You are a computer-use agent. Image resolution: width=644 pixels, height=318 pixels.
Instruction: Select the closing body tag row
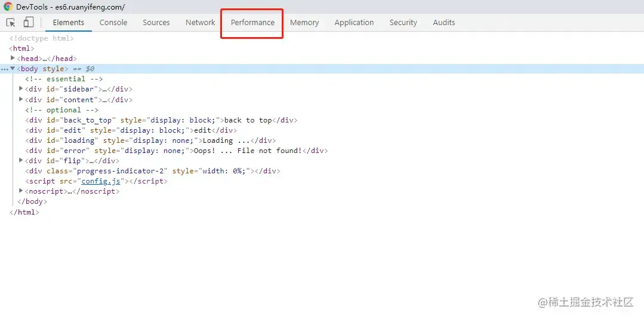tap(32, 201)
